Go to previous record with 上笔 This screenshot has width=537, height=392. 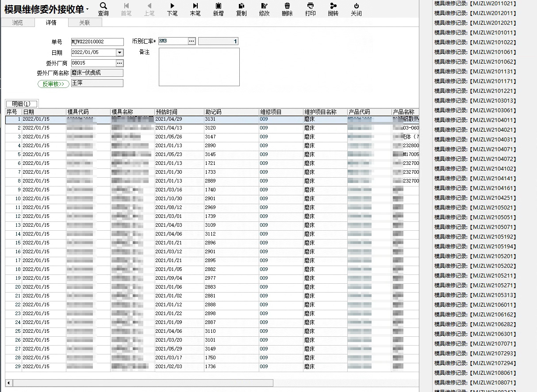pyautogui.click(x=149, y=9)
